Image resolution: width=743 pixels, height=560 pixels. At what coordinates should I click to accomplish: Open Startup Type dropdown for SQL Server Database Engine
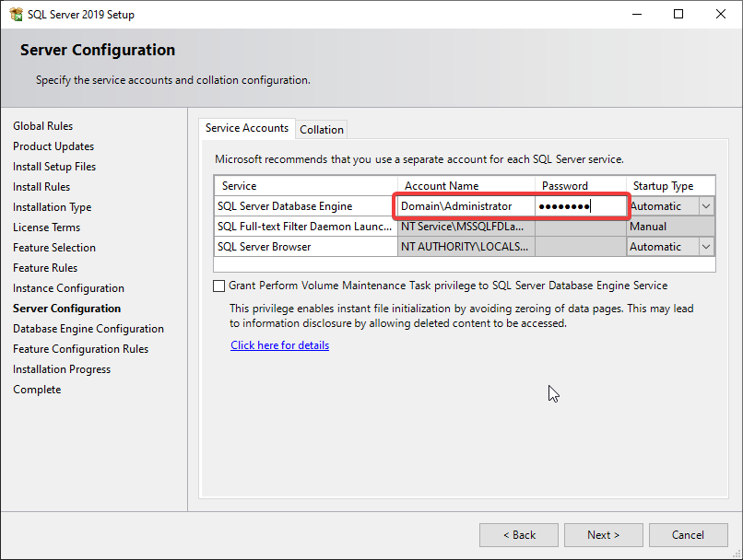pyautogui.click(x=706, y=206)
